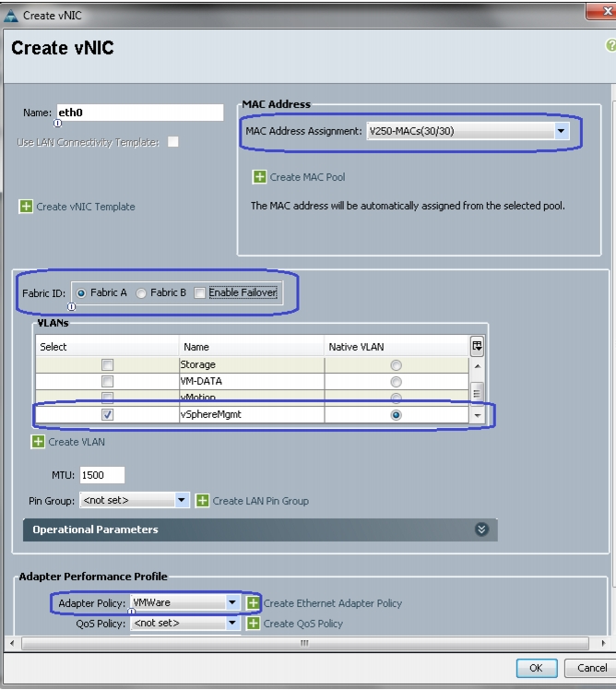616x690 pixels.
Task: Set VM-DATA as the native VLAN
Action: click(x=396, y=382)
